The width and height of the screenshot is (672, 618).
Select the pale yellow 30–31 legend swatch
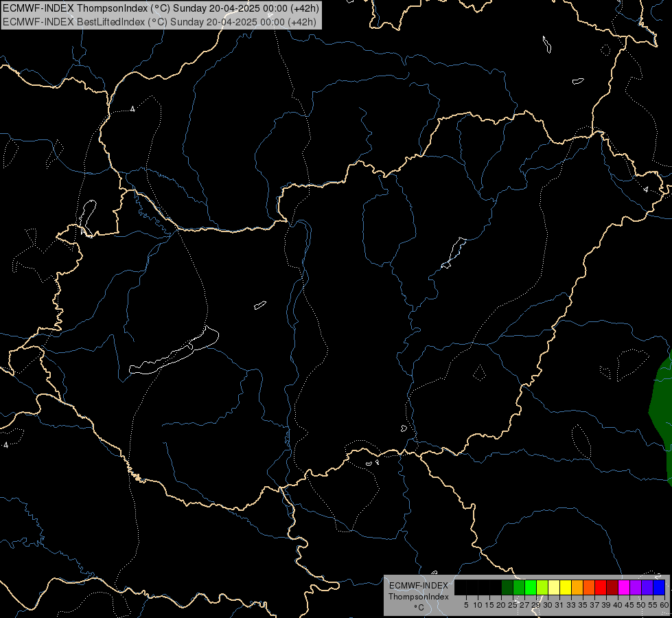tap(554, 588)
